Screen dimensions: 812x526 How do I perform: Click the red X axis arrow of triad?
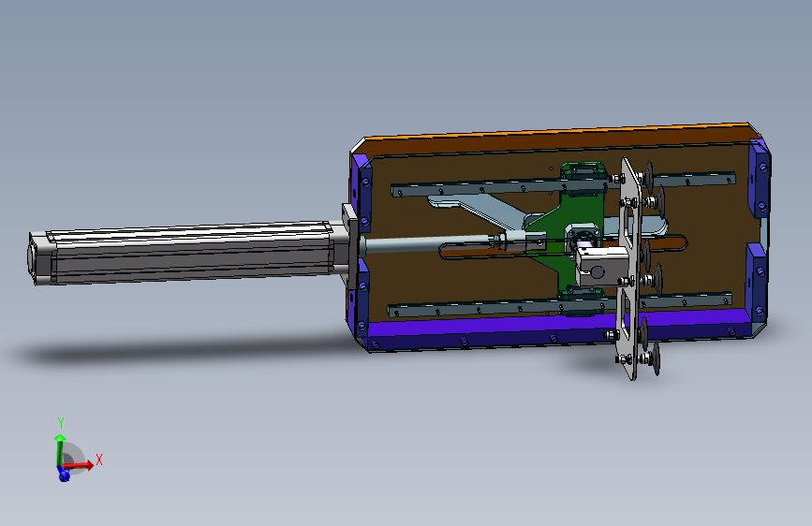[x=80, y=465]
